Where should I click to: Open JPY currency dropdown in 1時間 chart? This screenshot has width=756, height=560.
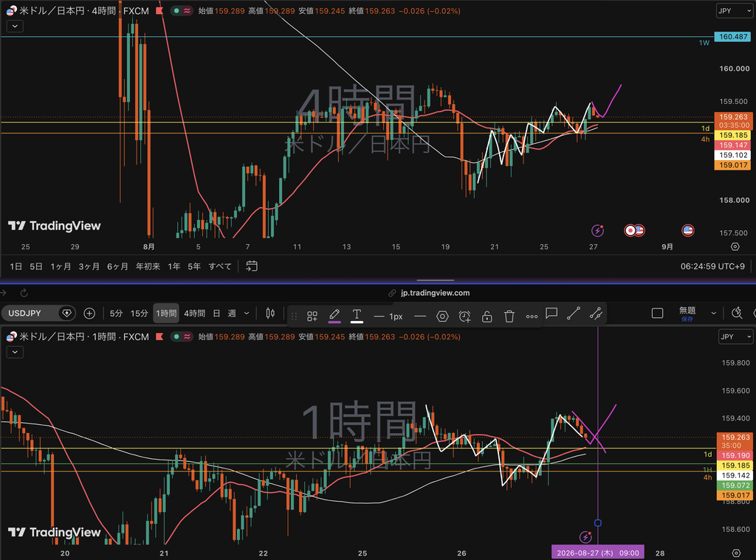735,336
